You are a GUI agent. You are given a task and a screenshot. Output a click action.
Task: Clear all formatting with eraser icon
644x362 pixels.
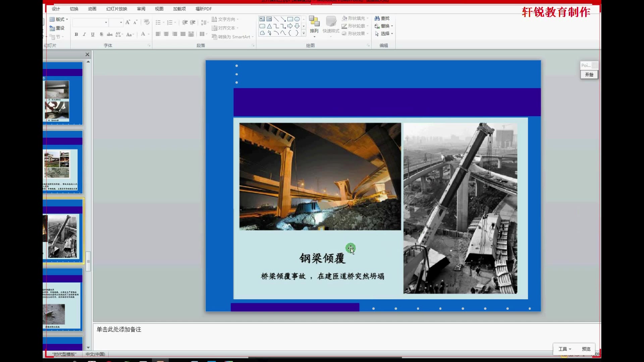(x=147, y=22)
